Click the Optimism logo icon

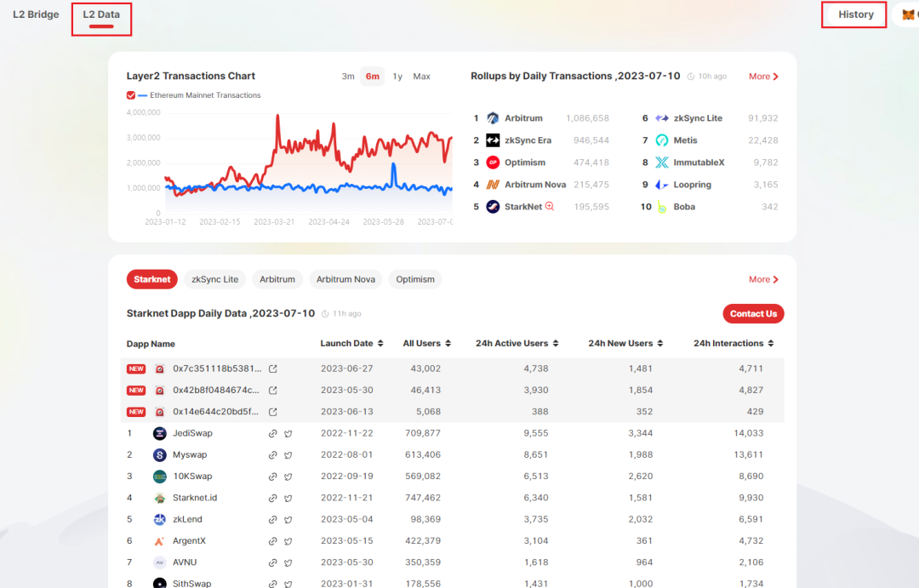click(x=493, y=163)
